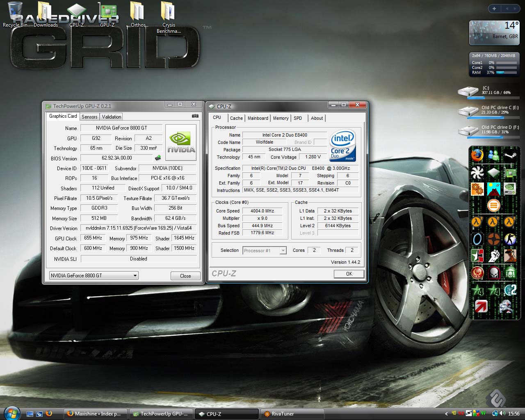Select the GPU-Z desktop shortcut
This screenshot has width=525, height=420.
(x=107, y=15)
